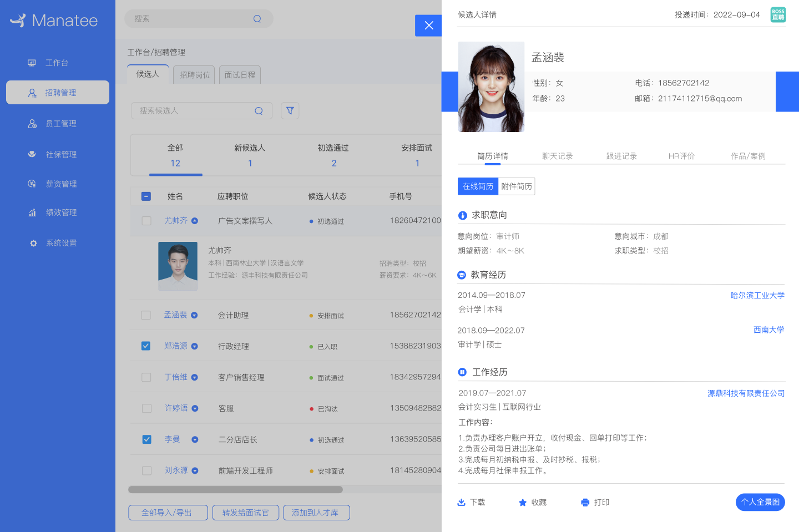The width and height of the screenshot is (799, 532).
Task: Open the 工作台 section in the sidebar
Action: (57, 62)
